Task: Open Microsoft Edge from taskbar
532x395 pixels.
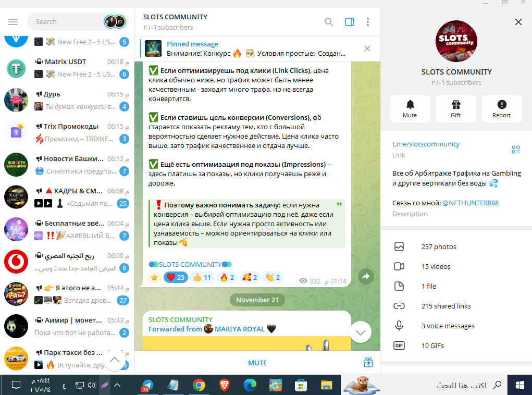Action: [x=250, y=385]
